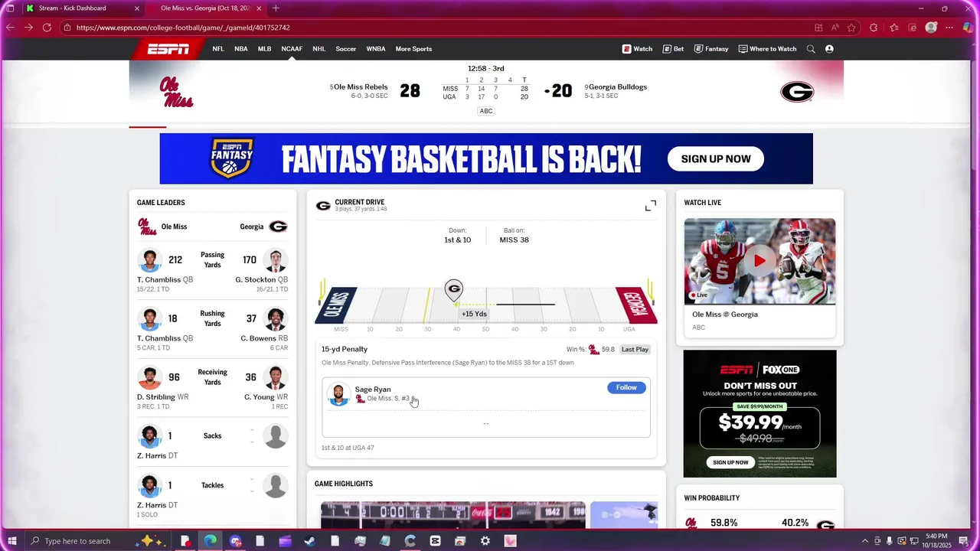Open browser profile avatar

click(x=931, y=28)
